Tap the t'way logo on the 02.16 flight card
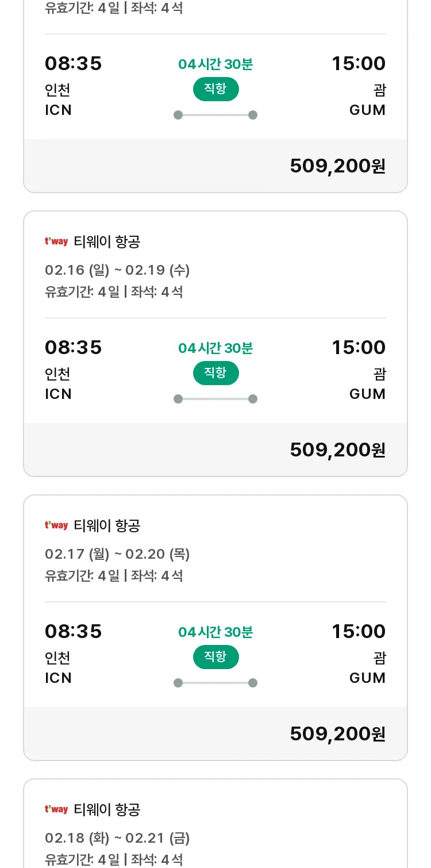The image size is (431, 868). point(56,241)
